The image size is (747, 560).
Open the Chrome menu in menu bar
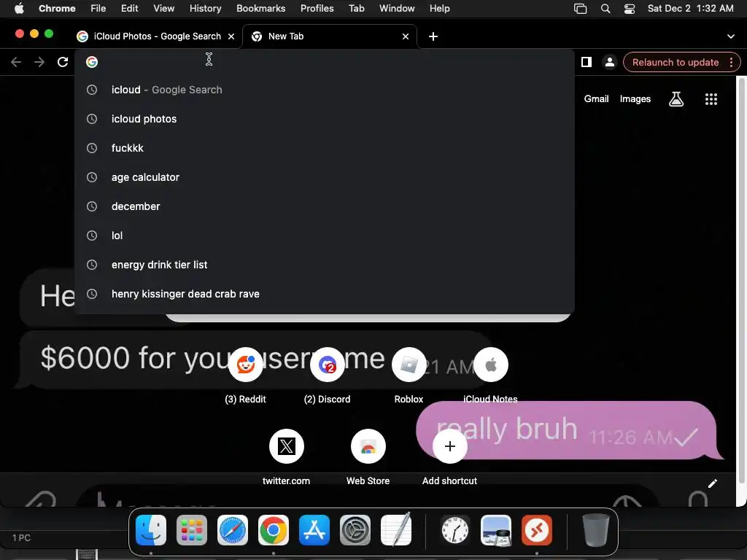tap(57, 9)
